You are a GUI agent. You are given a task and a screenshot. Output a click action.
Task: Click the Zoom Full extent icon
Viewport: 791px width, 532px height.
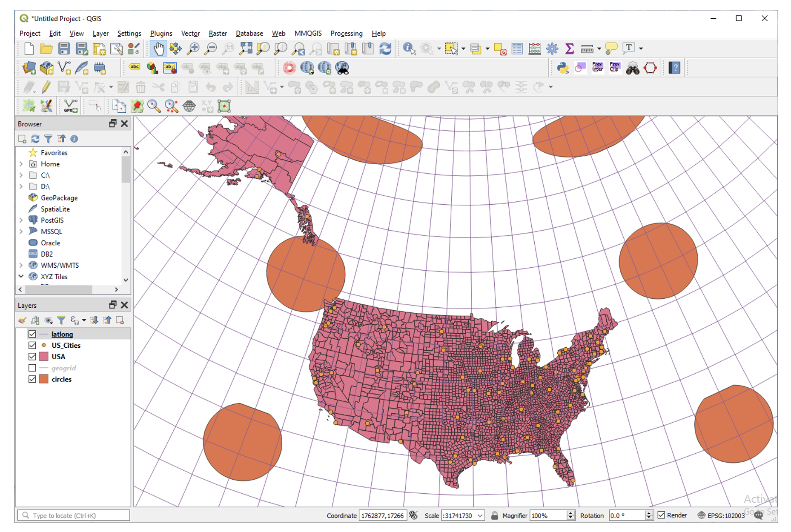click(x=245, y=49)
